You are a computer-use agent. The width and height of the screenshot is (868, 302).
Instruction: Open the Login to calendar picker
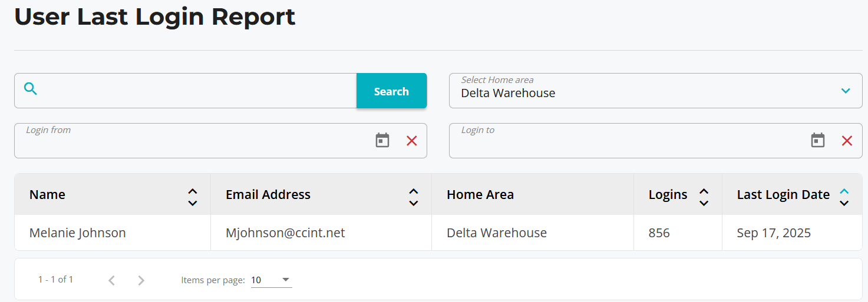pos(817,141)
